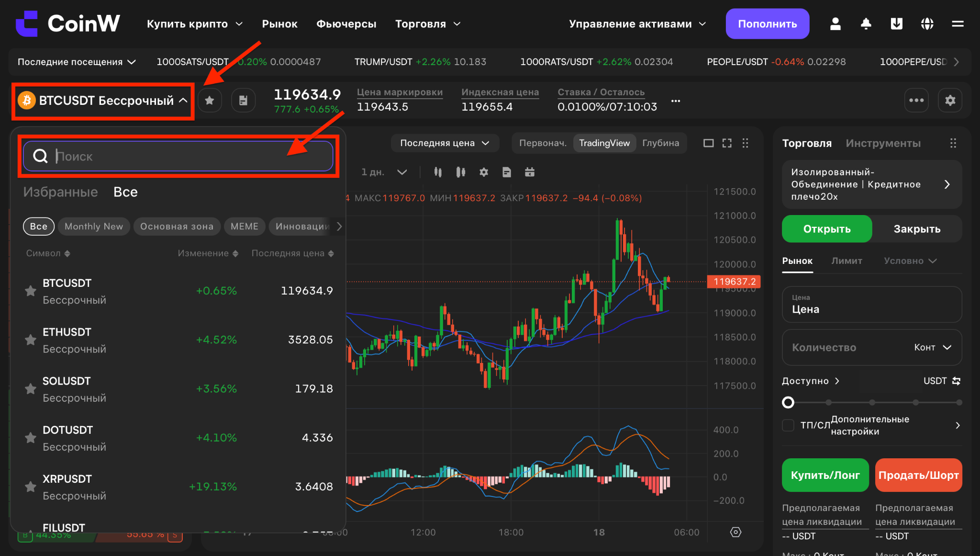Click the Закрыть position button
The height and width of the screenshot is (556, 980).
917,229
